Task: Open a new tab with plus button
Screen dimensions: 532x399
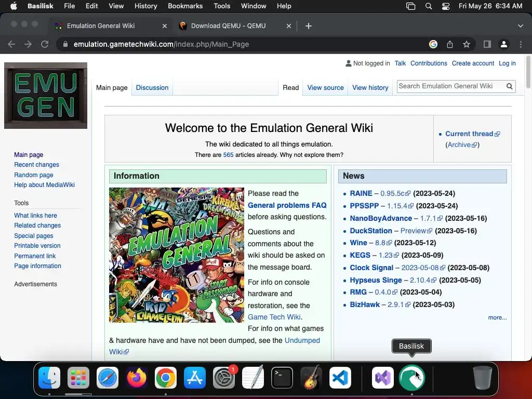Action: tap(309, 26)
